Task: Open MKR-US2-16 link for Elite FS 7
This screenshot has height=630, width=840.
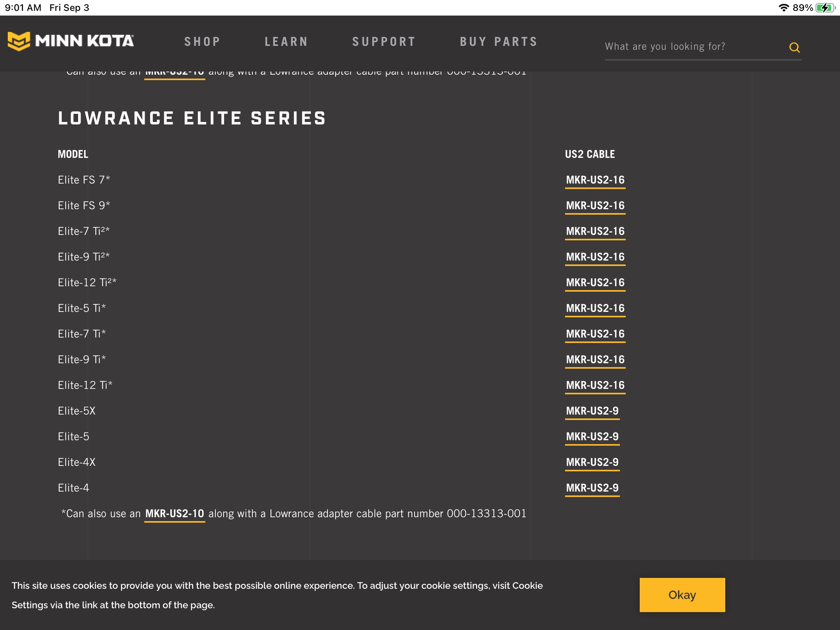Action: (x=595, y=180)
